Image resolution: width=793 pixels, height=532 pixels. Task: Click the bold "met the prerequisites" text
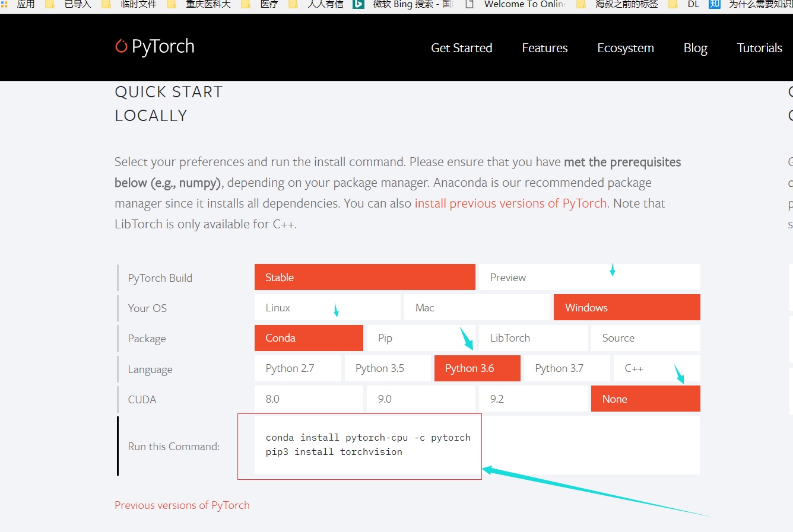623,163
